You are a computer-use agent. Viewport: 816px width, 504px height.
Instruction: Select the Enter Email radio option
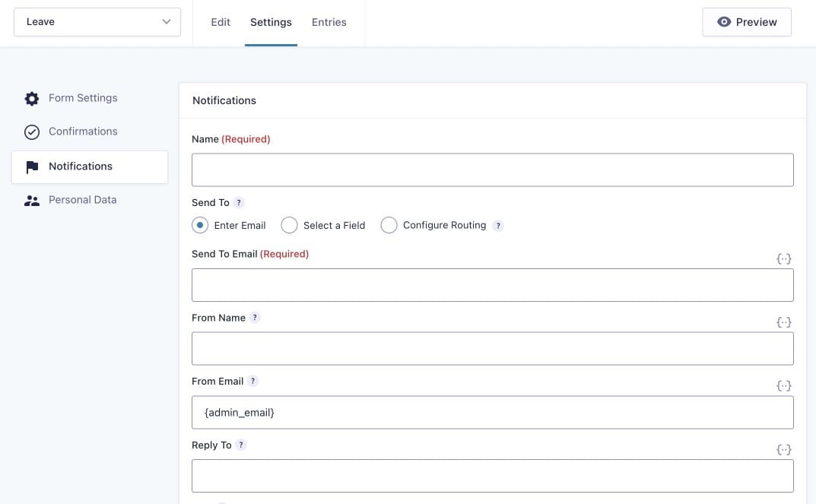pyautogui.click(x=200, y=225)
